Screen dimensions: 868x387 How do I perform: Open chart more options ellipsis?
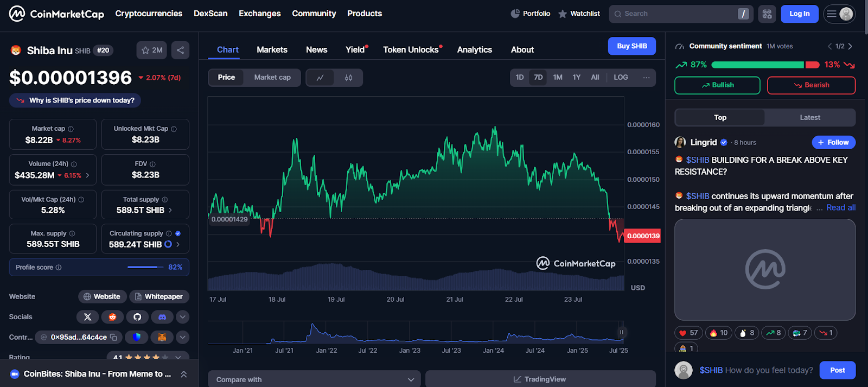646,78
